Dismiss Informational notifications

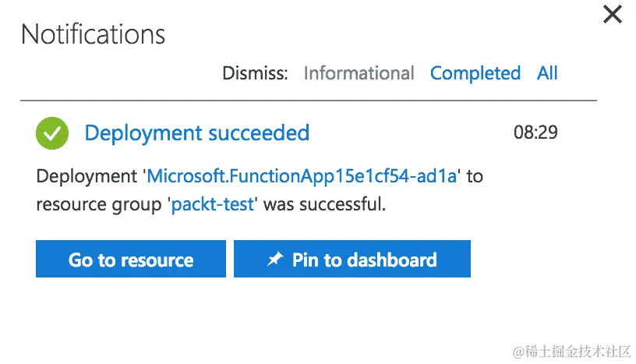(359, 73)
